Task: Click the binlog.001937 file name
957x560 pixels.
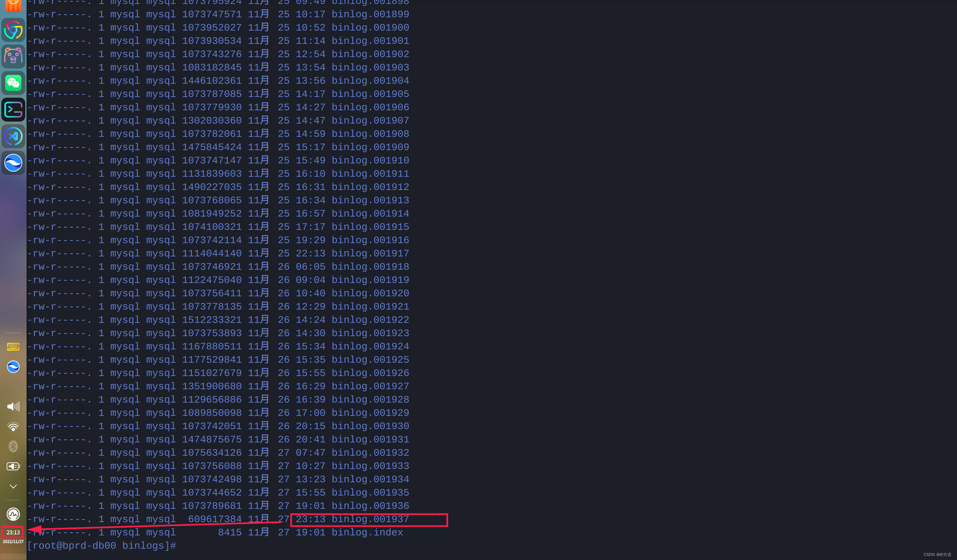Action: (x=370, y=519)
